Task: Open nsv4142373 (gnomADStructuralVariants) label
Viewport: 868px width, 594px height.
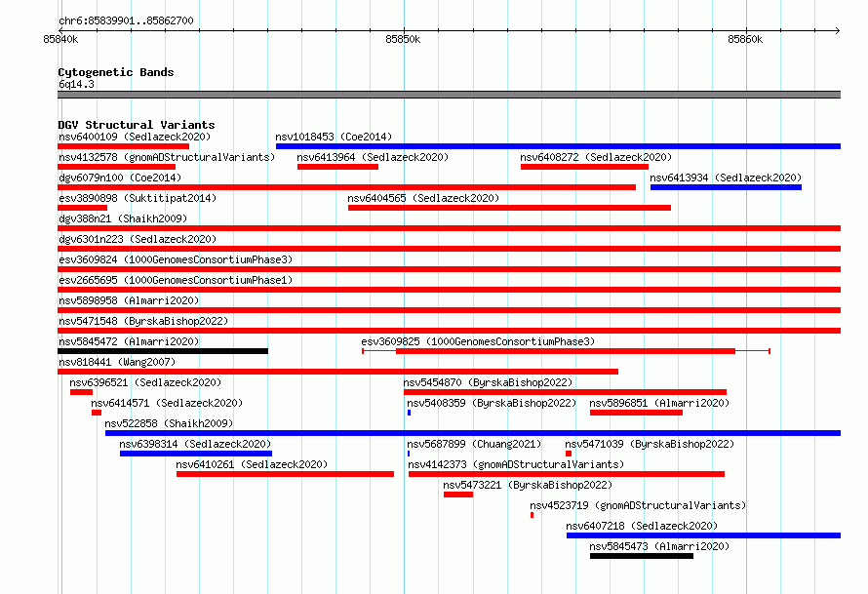Action: click(516, 464)
